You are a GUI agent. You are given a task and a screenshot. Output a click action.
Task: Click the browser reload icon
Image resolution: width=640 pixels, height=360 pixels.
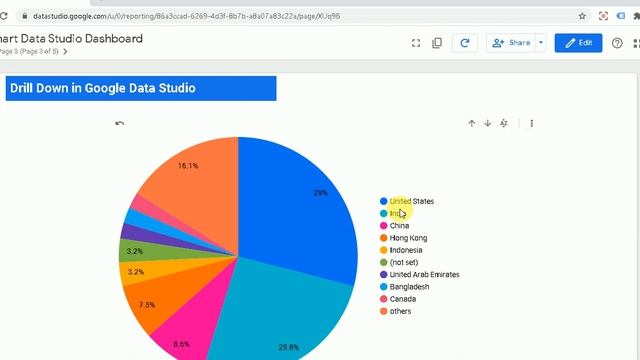(3, 16)
